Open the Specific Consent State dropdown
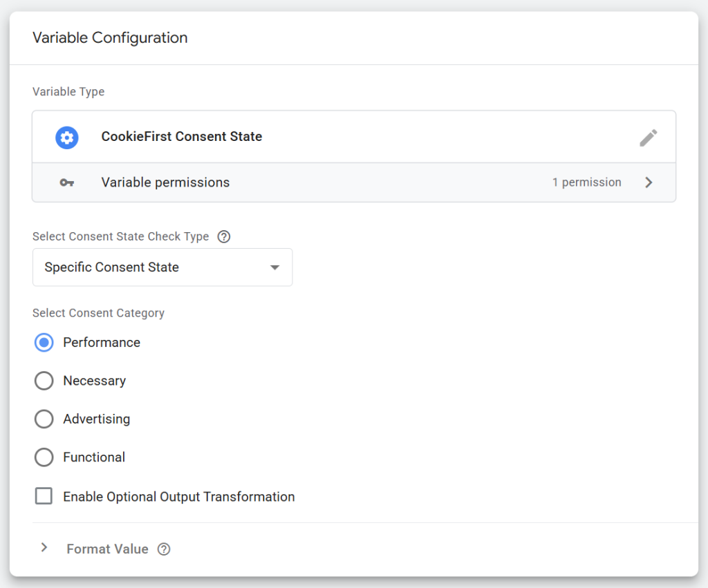The width and height of the screenshot is (708, 588). (162, 267)
